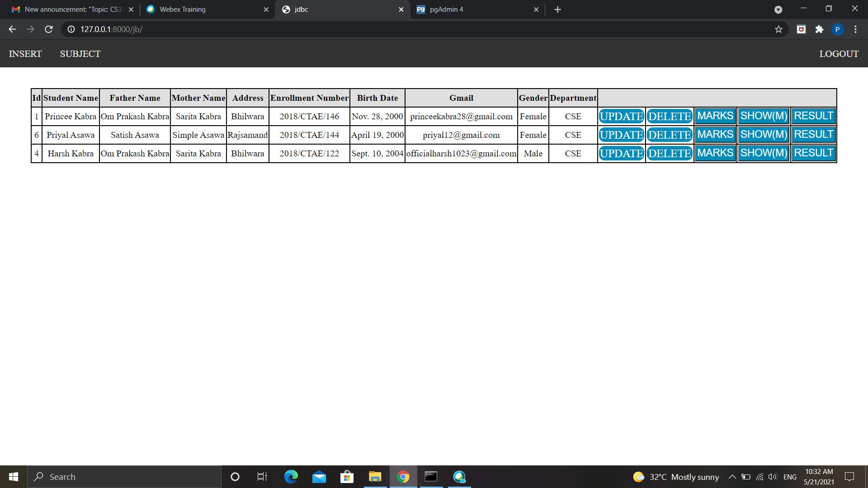Open the INSERT navigation link
Viewport: 868px width, 488px height.
pyautogui.click(x=25, y=54)
